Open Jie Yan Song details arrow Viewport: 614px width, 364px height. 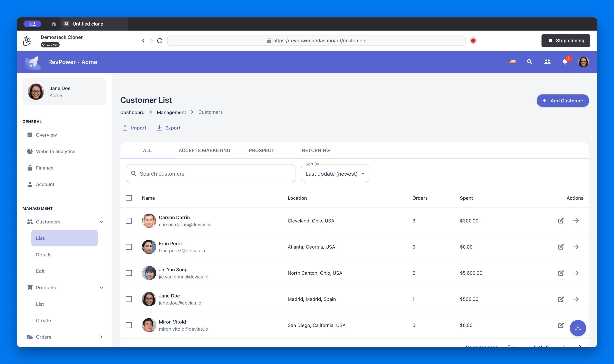[576, 273]
